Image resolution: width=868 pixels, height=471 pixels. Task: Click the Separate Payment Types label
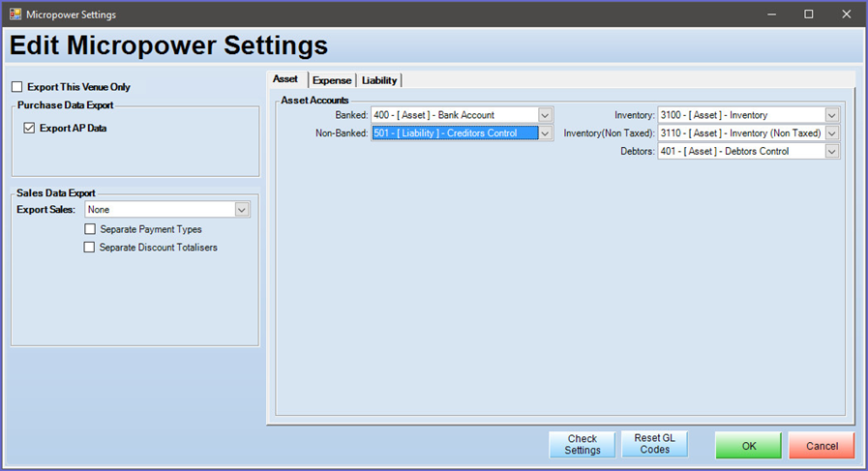point(151,229)
